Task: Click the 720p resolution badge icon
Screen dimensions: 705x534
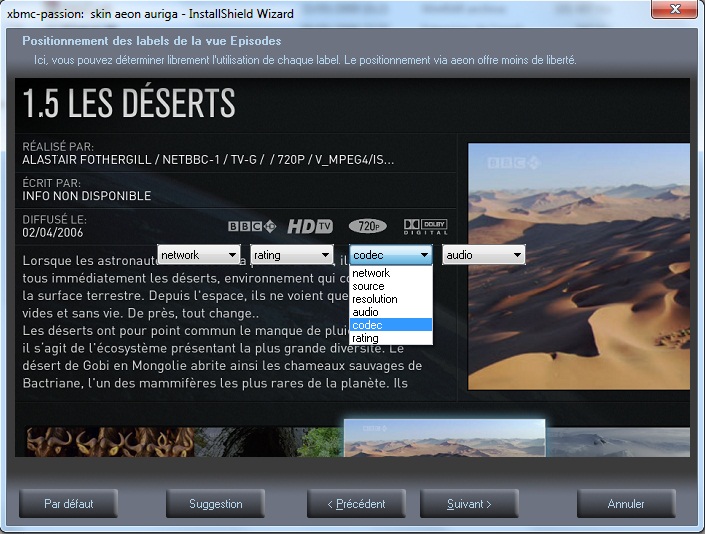Action: [367, 226]
